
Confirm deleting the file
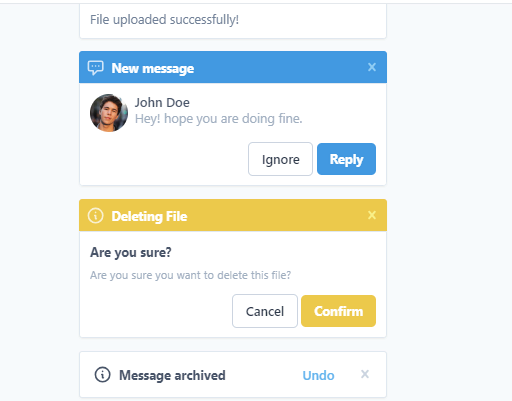(338, 311)
